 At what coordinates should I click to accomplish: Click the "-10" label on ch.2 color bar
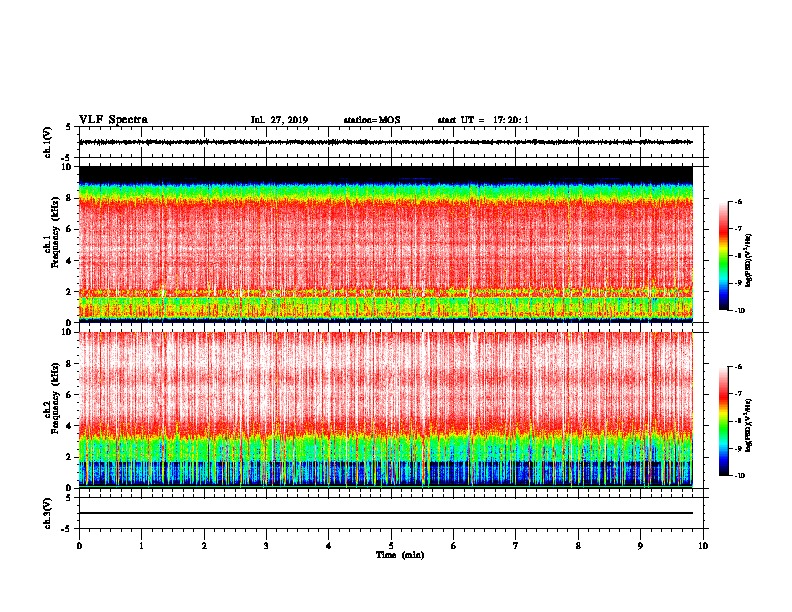pyautogui.click(x=740, y=476)
